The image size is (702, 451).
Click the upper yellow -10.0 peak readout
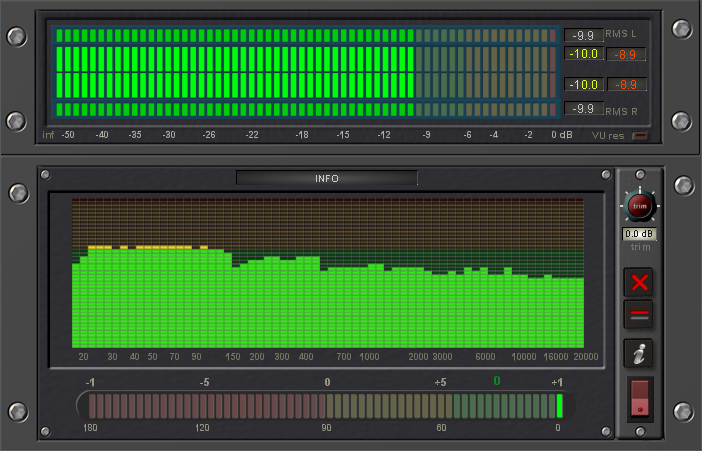583,54
